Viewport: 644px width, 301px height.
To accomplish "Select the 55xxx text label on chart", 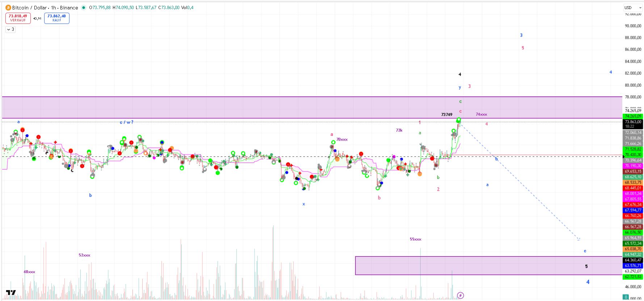I will pyautogui.click(x=415, y=239).
